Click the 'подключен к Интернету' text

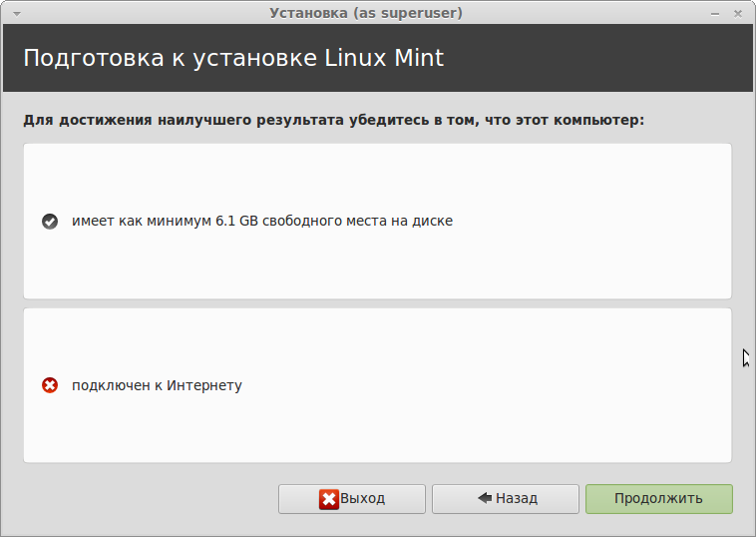[157, 385]
